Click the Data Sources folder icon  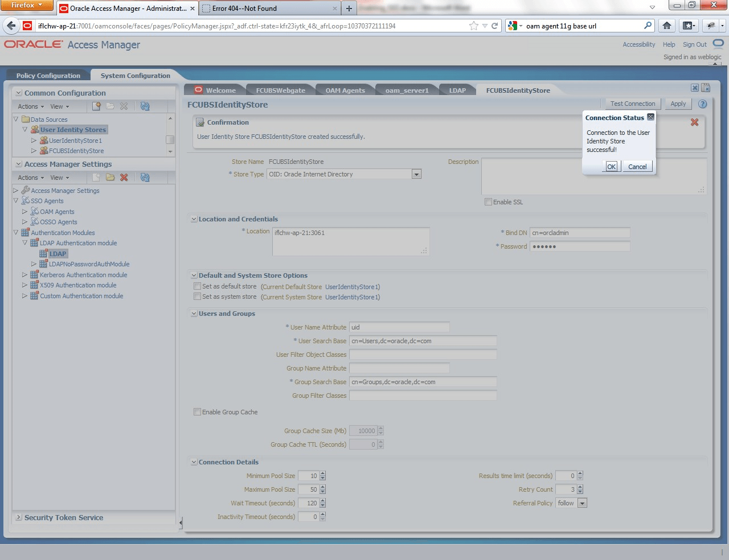[x=26, y=120]
